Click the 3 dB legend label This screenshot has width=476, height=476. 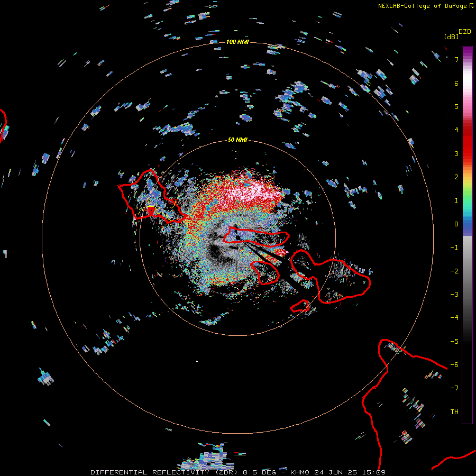tap(456, 153)
